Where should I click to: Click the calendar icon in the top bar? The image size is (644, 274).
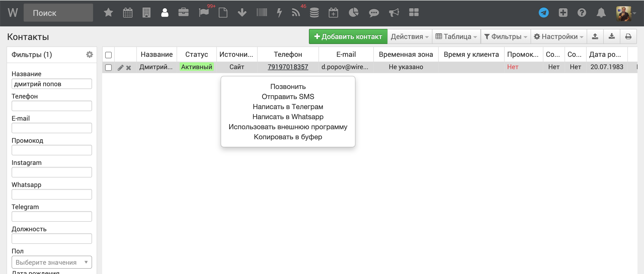128,12
